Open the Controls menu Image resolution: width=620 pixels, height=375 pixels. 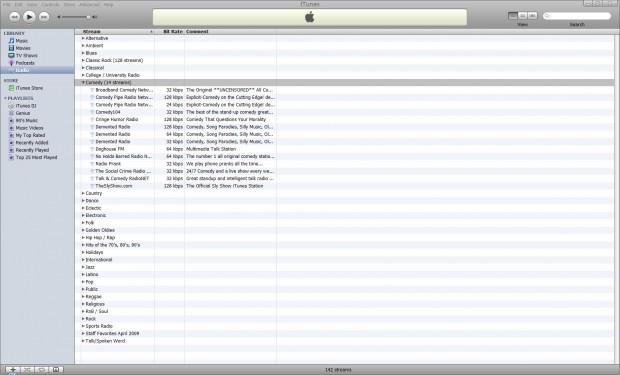(50, 4)
